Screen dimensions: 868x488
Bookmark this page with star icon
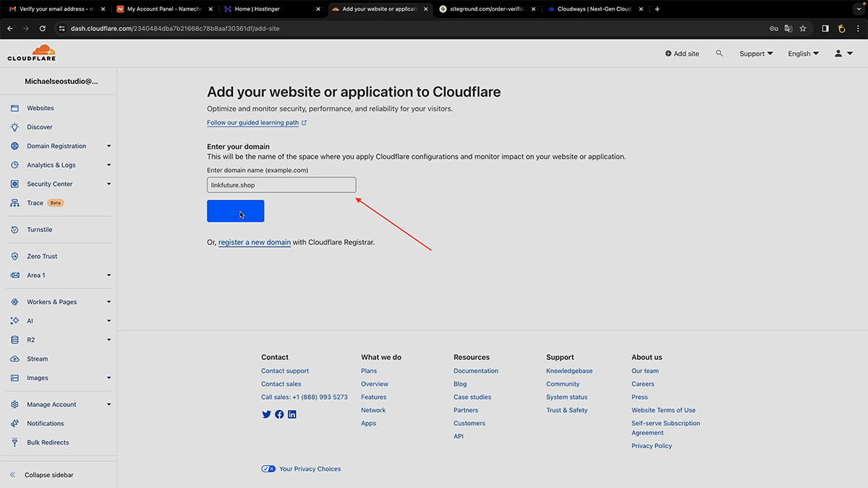coord(803,28)
